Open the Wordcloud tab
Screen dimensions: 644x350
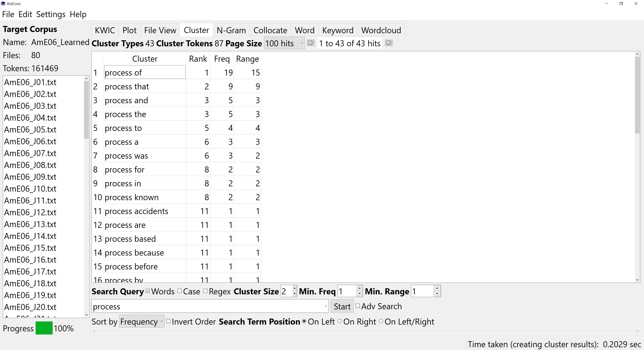(381, 30)
